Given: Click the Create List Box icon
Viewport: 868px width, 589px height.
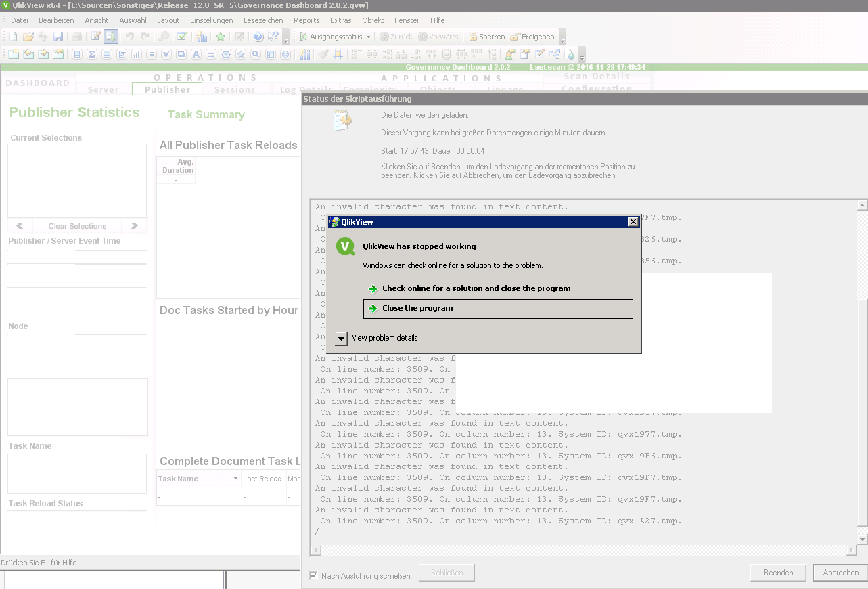Looking at the screenshot, I should point(76,54).
